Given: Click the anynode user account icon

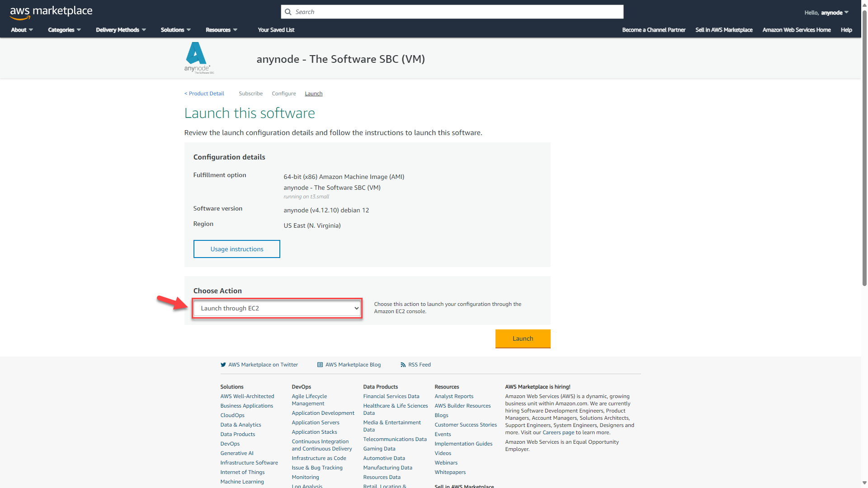Looking at the screenshot, I should [x=829, y=11].
